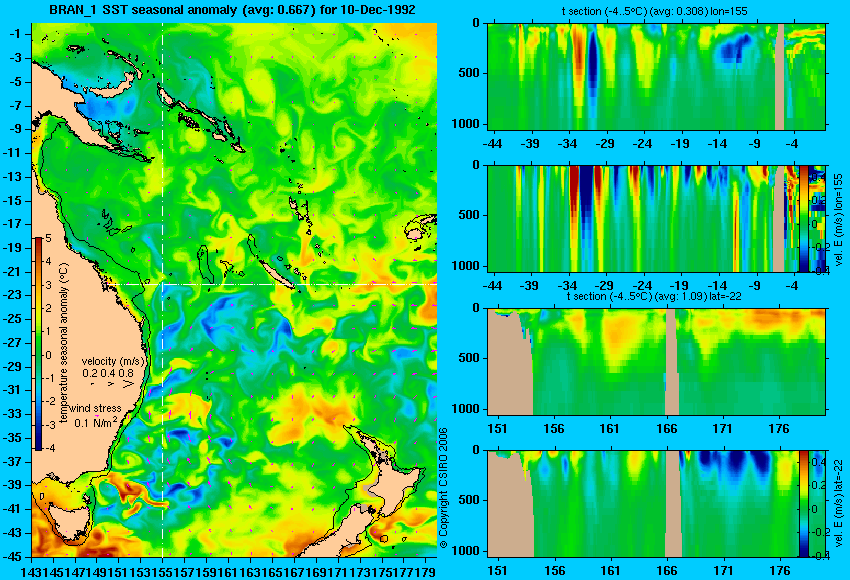Screen dimensions: 850x580
Task: Click the 'velocity (m/s)' legend label
Action: (114, 361)
